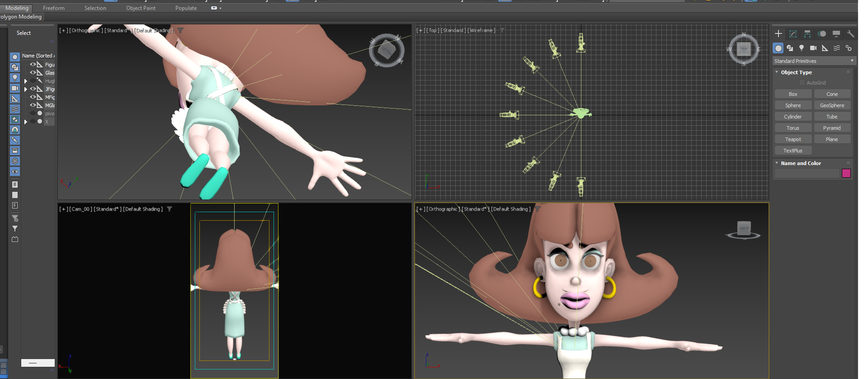The image size is (868, 379).
Task: Click the object name input field
Action: tap(807, 173)
